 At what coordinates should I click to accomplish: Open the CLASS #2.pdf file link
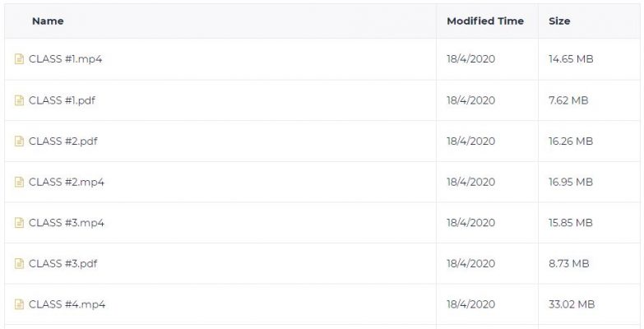[63, 141]
